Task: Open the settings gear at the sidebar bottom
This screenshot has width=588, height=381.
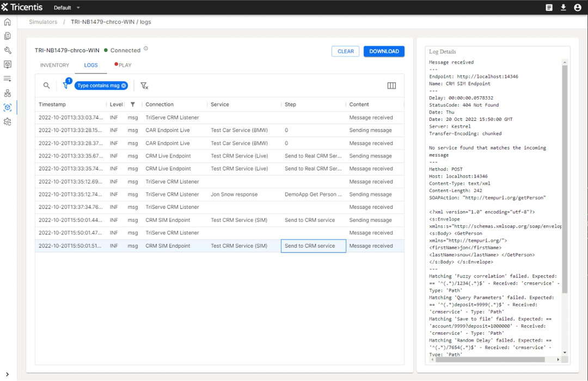Action: pyautogui.click(x=7, y=122)
